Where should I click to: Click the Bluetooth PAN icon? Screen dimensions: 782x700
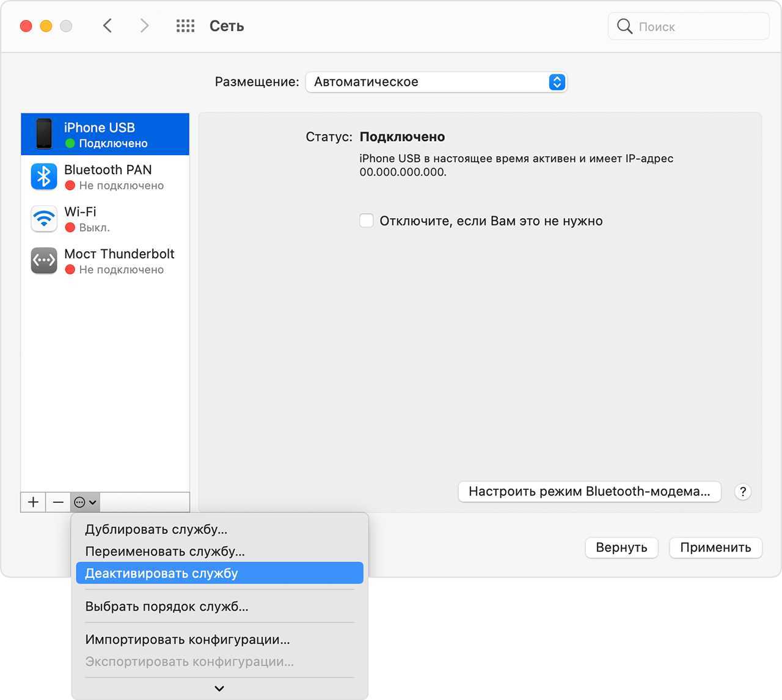44,177
